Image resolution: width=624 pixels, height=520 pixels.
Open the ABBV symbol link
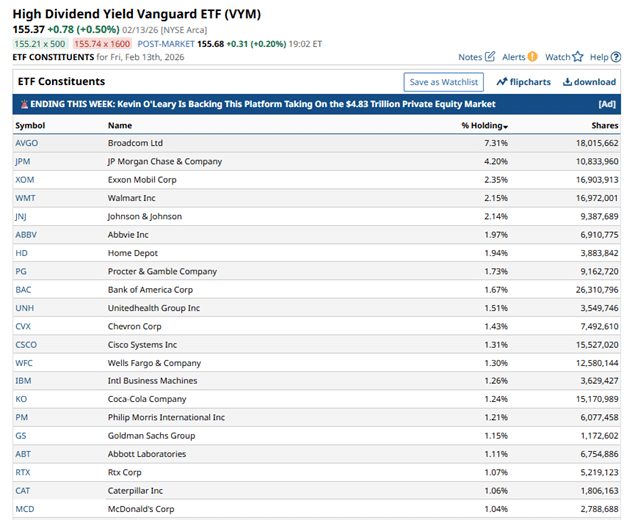[26, 234]
